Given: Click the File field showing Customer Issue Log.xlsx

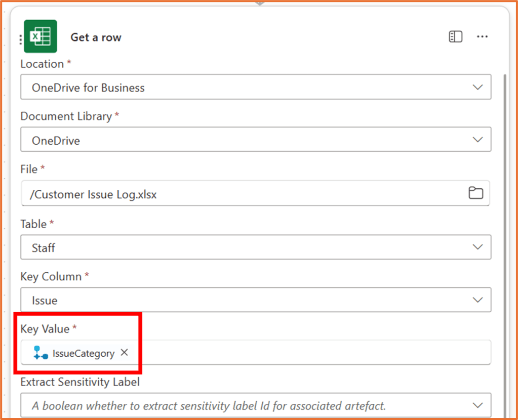Looking at the screenshot, I should click(203, 194).
